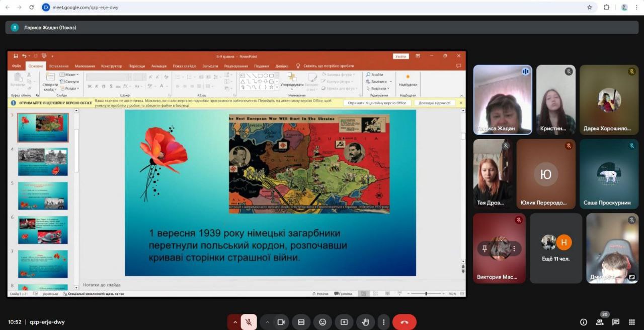
Task: Open Meet more options menu
Action: (x=384, y=322)
